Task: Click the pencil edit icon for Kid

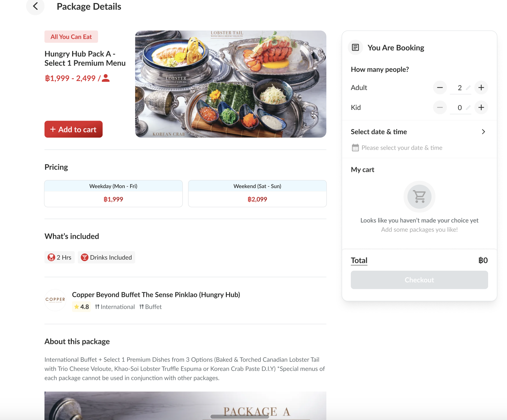Action: pos(468,108)
